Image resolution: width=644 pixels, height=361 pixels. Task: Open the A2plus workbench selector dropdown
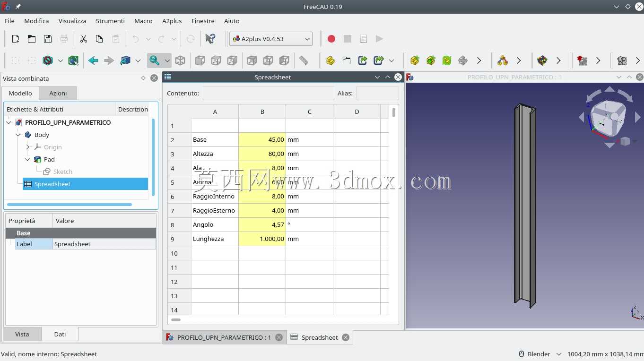271,39
